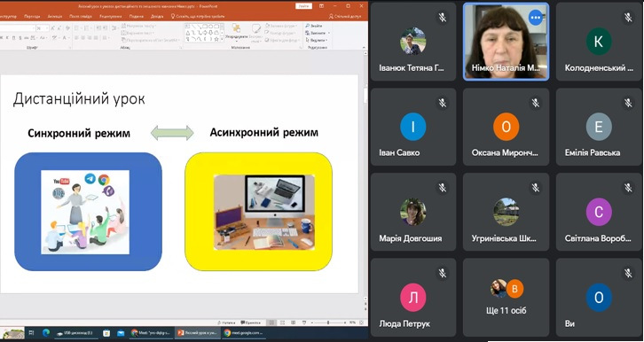Screen dimensions: 644x342
Task: Open the Animations (Анімація) ribbon tab
Action: (x=55, y=17)
